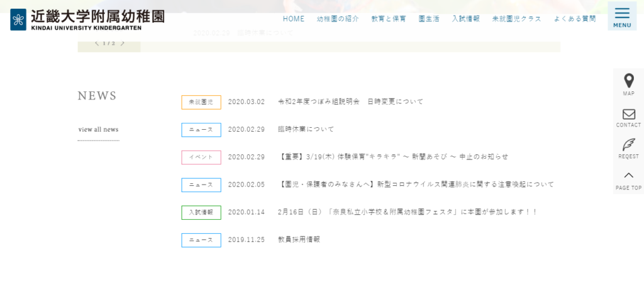Click the view all news link
This screenshot has width=644, height=286.
[98, 130]
